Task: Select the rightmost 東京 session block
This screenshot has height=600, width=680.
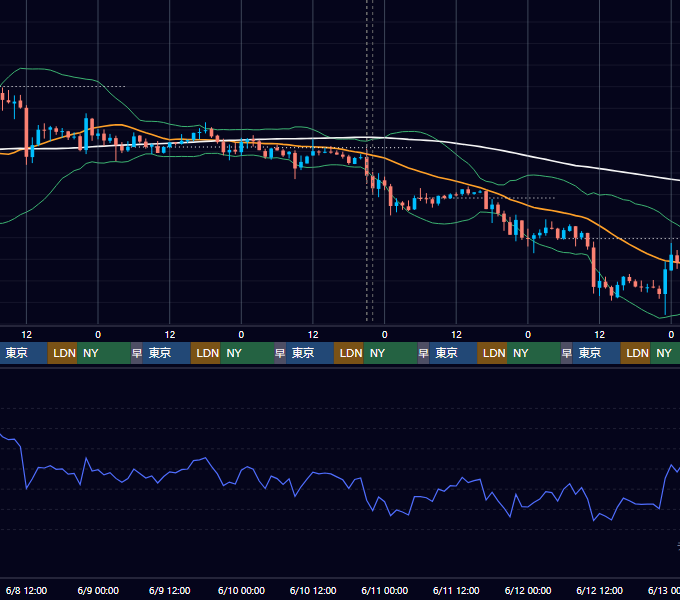Action: [x=596, y=353]
